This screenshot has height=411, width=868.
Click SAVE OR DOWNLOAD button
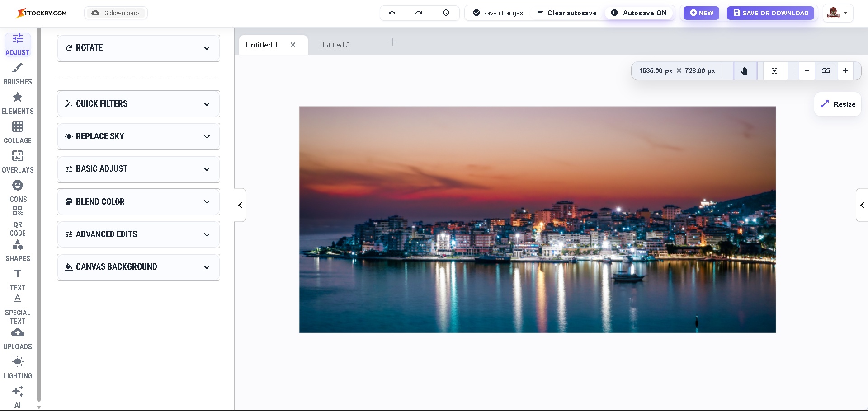770,13
